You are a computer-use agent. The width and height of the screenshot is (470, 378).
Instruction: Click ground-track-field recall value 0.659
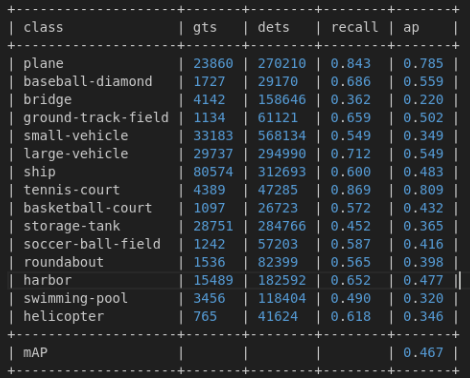point(351,118)
